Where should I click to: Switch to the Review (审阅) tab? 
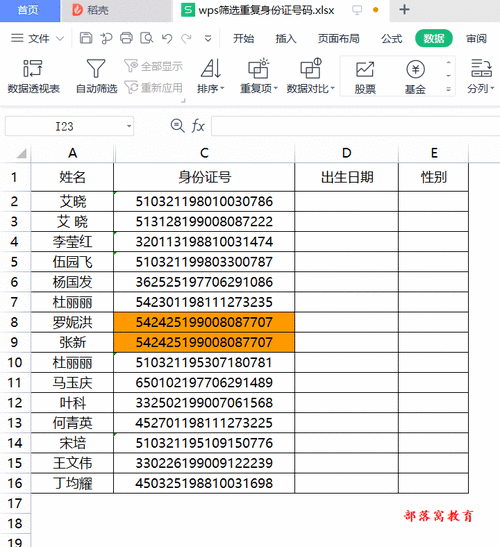click(x=476, y=38)
